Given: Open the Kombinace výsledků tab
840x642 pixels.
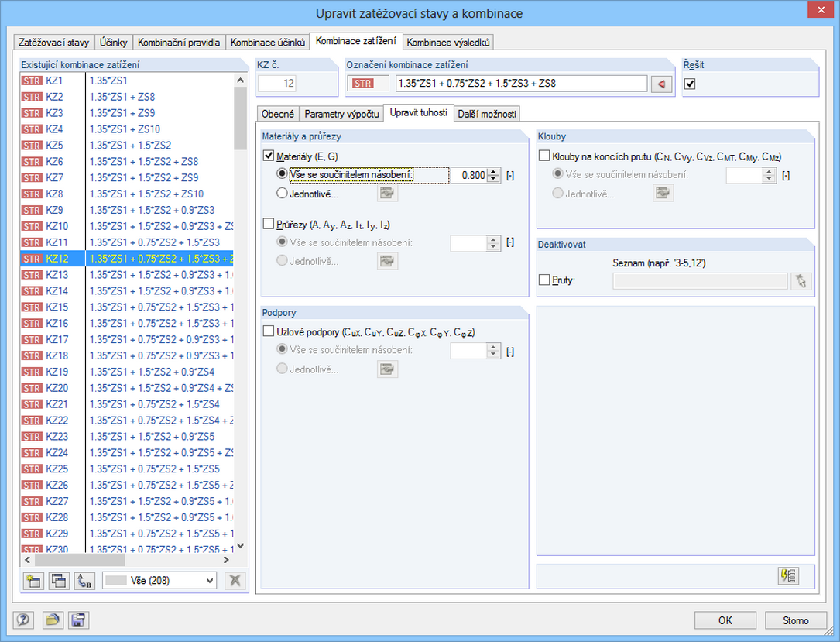Looking at the screenshot, I should [448, 43].
